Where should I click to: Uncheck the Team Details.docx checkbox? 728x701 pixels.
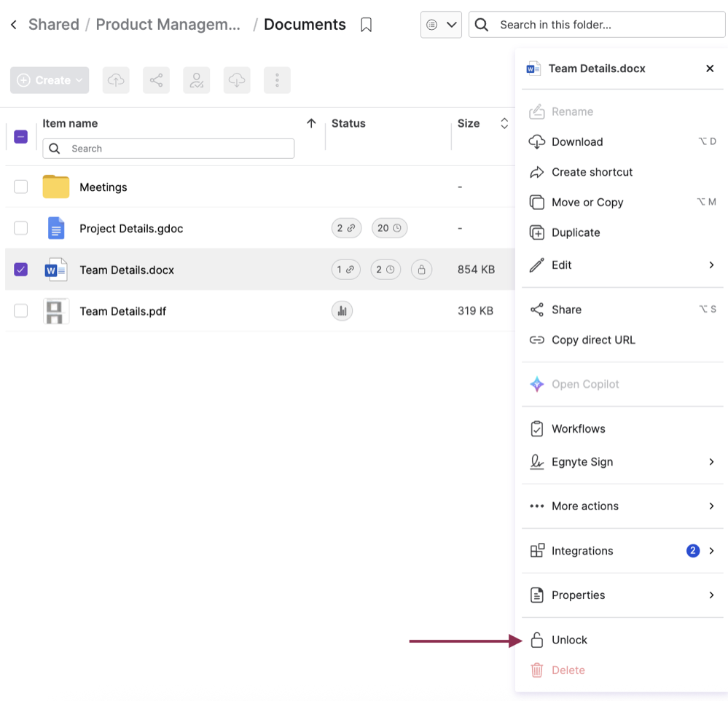click(x=21, y=270)
